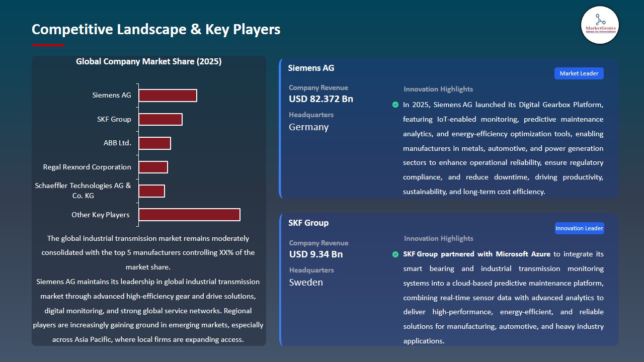Click the Global Company Market Share chart title
The width and height of the screenshot is (644, 362).
pos(148,62)
